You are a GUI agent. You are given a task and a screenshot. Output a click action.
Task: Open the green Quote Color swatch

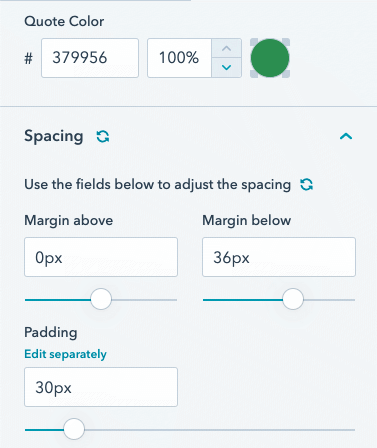270,58
